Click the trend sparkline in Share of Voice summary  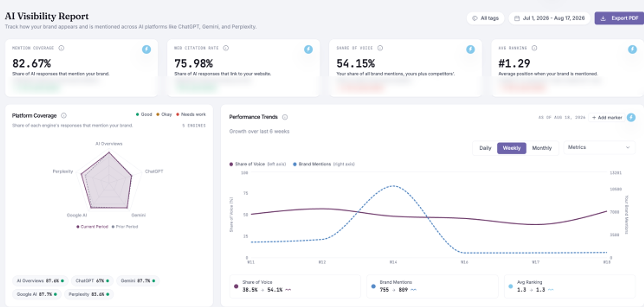coord(288,290)
